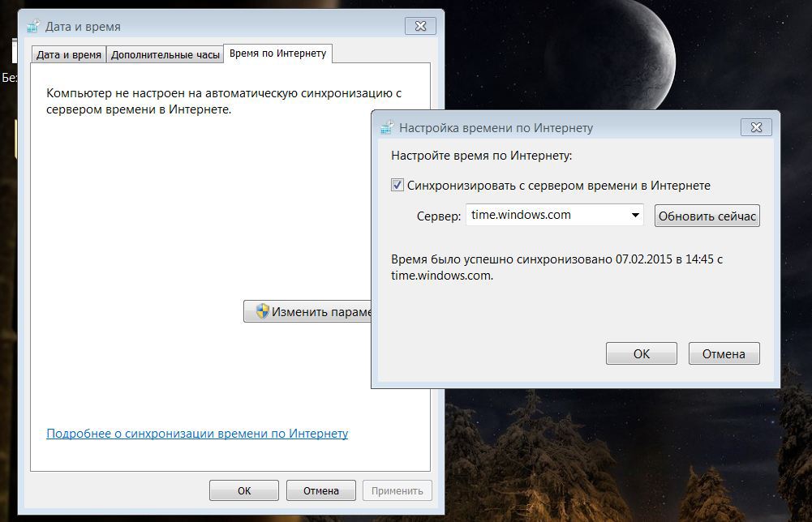Click Обновить сейчас button
This screenshot has height=522, width=812.
707,216
